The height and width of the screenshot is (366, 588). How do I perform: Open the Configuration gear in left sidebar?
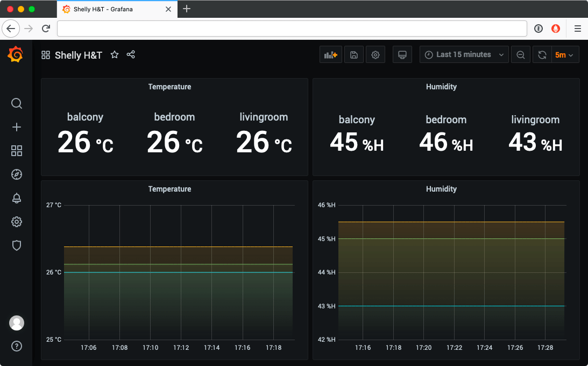coord(17,222)
